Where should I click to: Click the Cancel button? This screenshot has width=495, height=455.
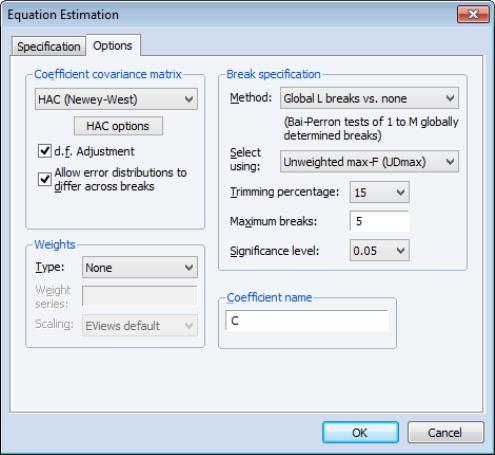[x=446, y=432]
